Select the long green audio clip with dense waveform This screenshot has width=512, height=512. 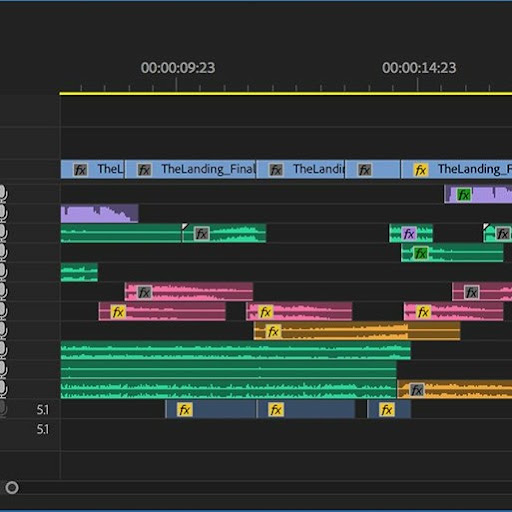pyautogui.click(x=228, y=389)
